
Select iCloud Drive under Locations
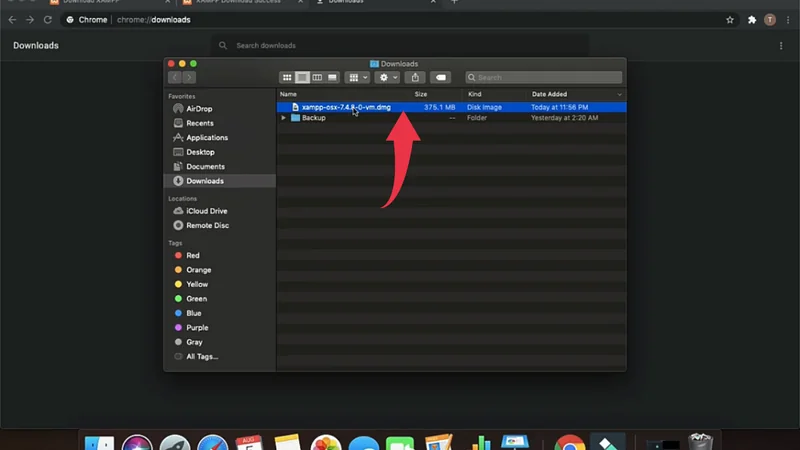pos(206,211)
